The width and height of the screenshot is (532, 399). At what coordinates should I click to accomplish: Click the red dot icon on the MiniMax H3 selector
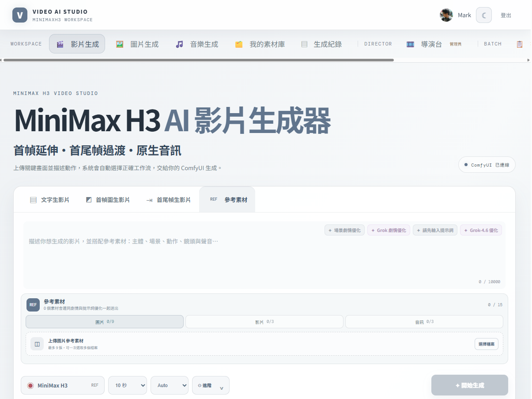click(30, 385)
